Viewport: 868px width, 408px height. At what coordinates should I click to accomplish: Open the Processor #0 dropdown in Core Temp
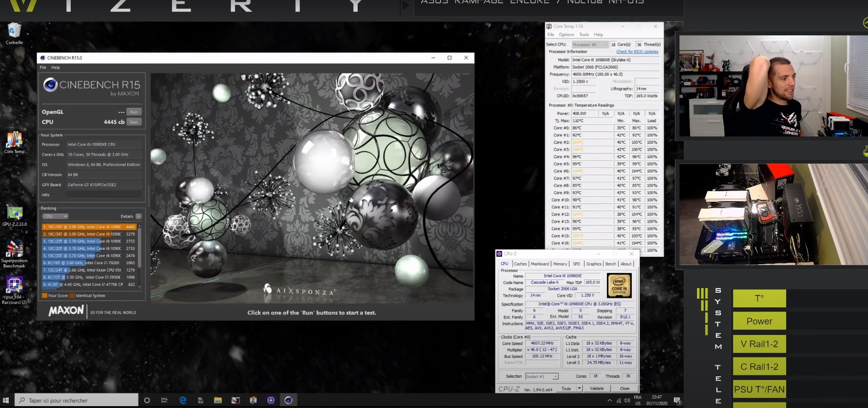pyautogui.click(x=590, y=45)
